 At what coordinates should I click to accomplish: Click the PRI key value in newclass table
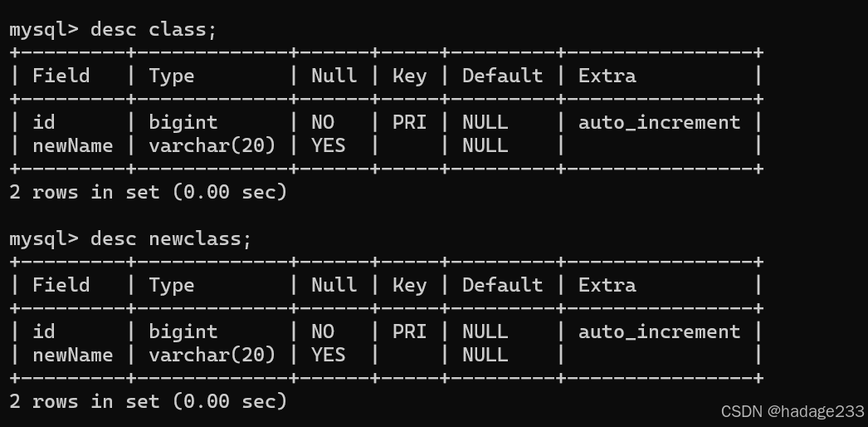(x=410, y=331)
